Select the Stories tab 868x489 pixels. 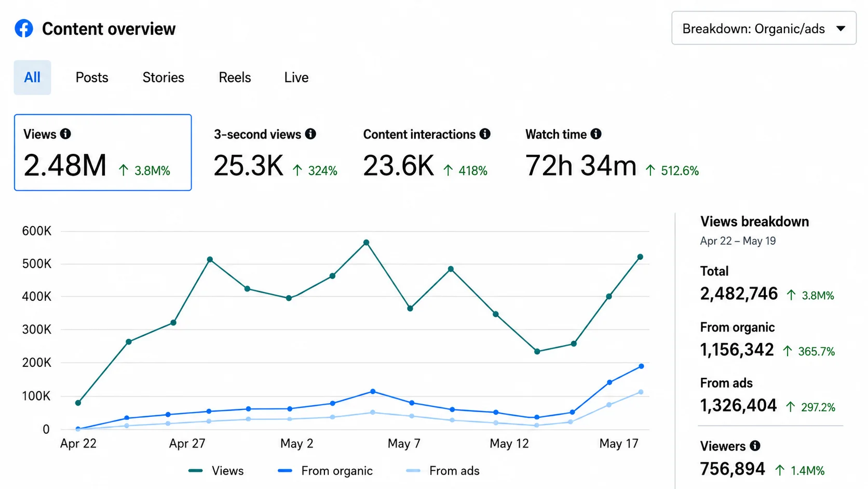point(163,77)
